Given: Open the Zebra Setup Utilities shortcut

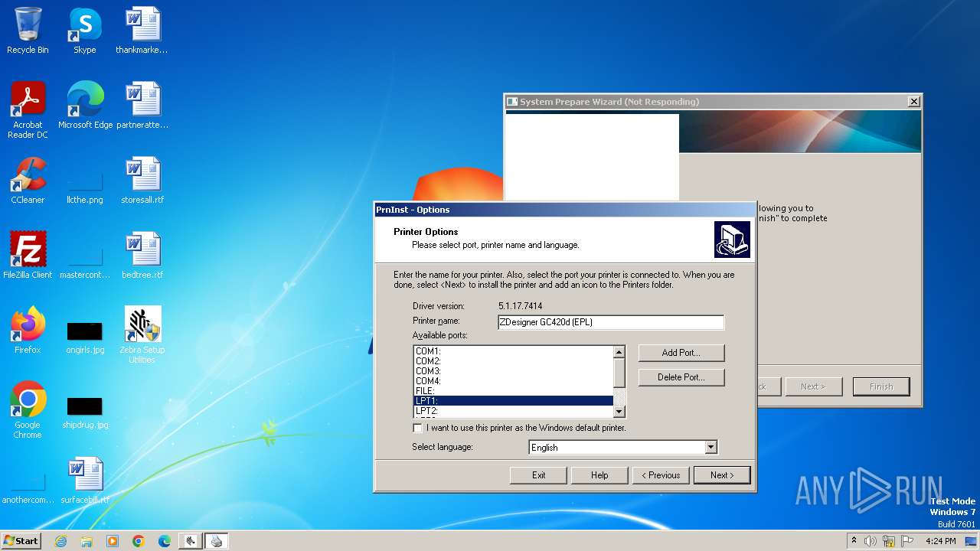Looking at the screenshot, I should tap(142, 335).
